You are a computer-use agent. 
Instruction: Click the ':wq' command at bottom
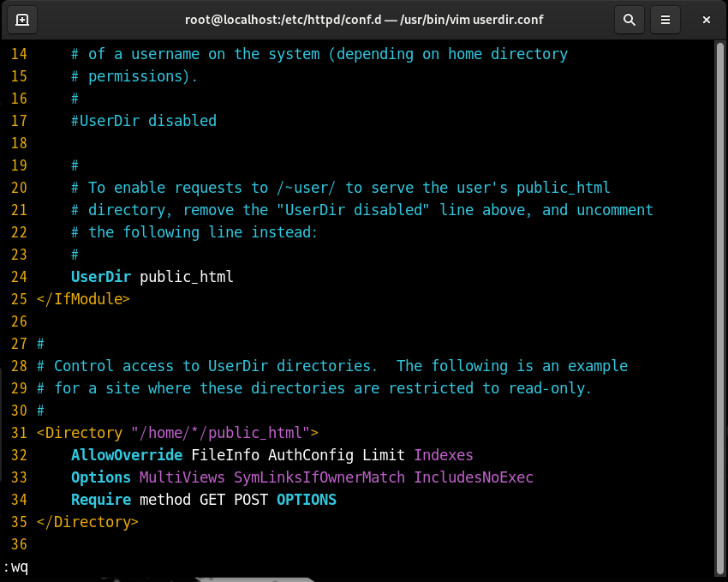tap(15, 567)
